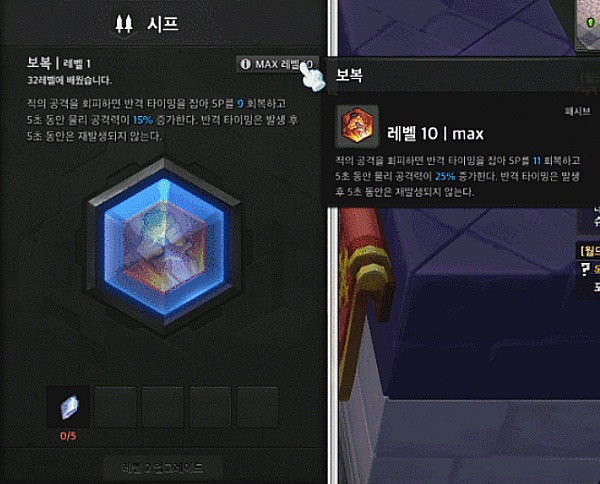Select the third empty material slot
Image resolution: width=600 pixels, height=484 pixels.
(163, 407)
